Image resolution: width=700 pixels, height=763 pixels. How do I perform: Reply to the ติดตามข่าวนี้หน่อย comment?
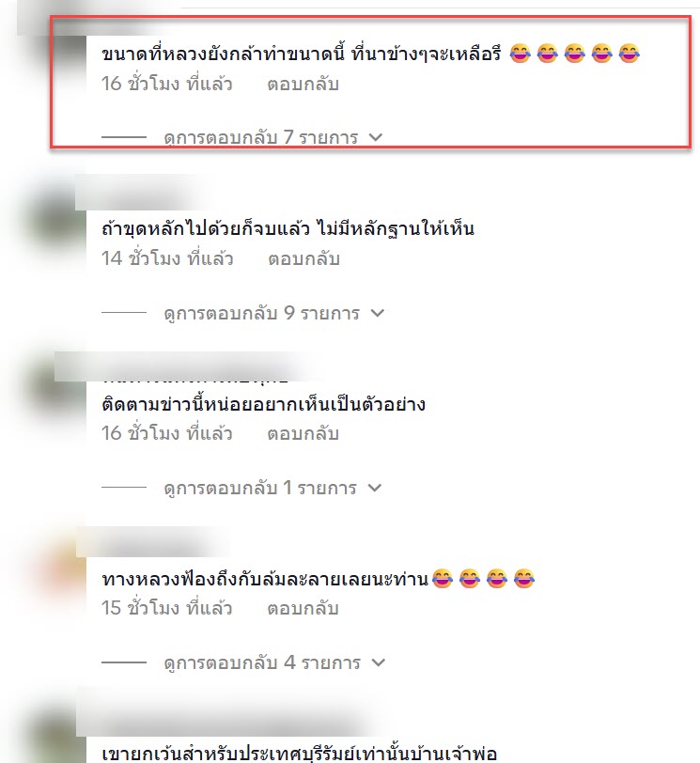click(x=303, y=433)
